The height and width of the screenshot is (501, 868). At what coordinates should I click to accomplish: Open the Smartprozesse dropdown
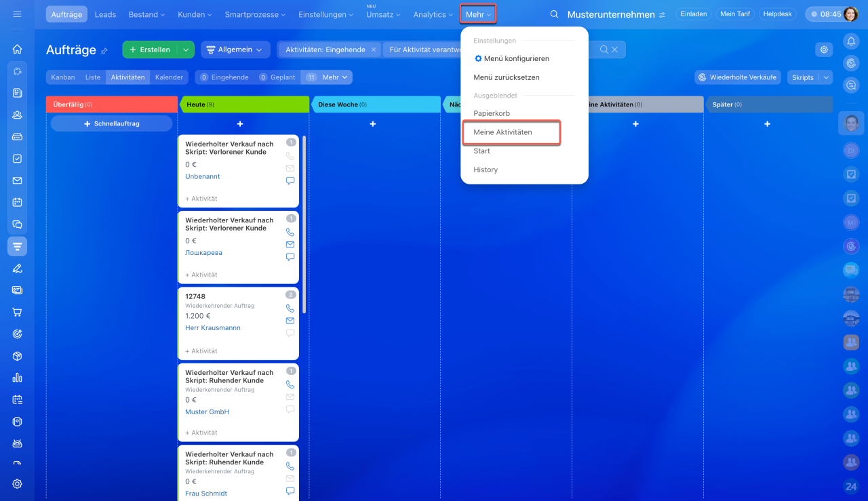[256, 14]
